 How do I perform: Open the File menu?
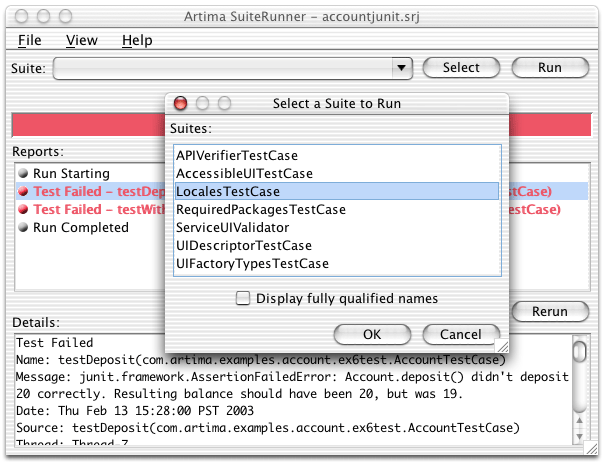(x=30, y=40)
